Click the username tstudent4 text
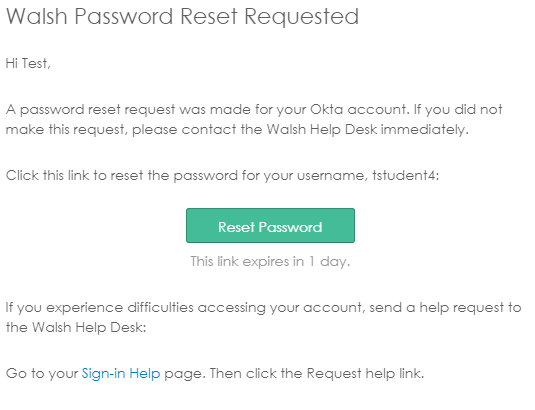 pos(404,175)
